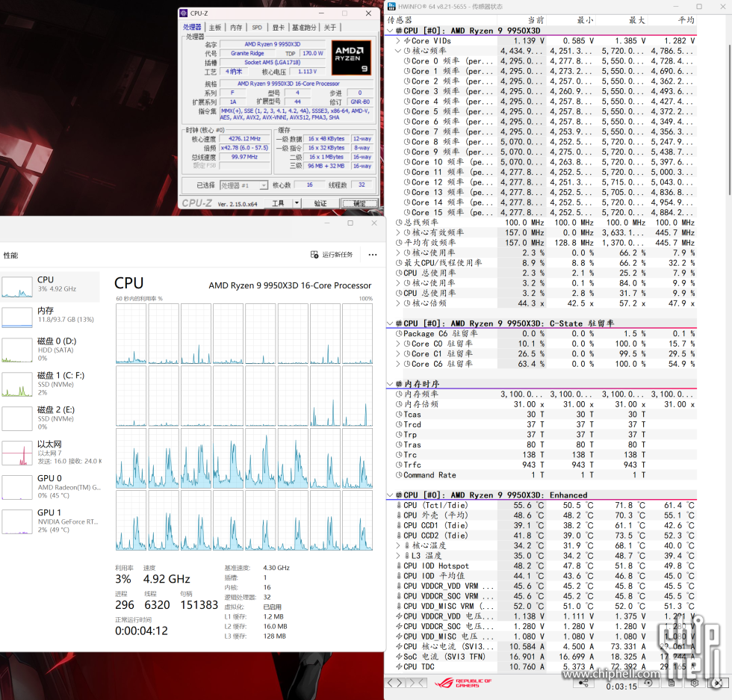Sort by the 当前 column header
The width and height of the screenshot is (732, 700).
[x=536, y=19]
